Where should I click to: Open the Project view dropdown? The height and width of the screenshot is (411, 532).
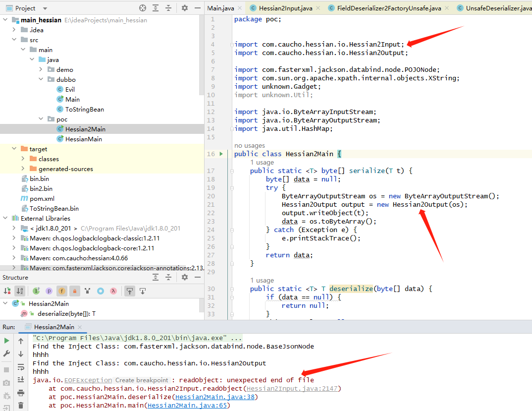click(x=45, y=8)
